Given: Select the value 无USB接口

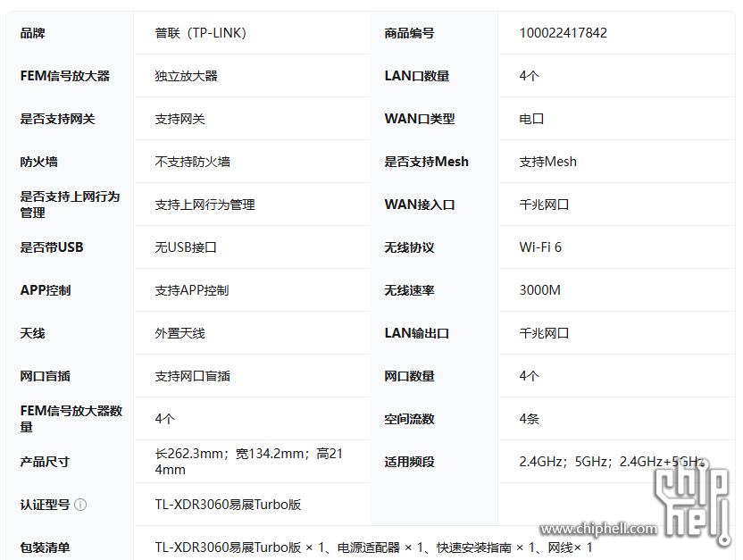Looking at the screenshot, I should pos(185,247).
